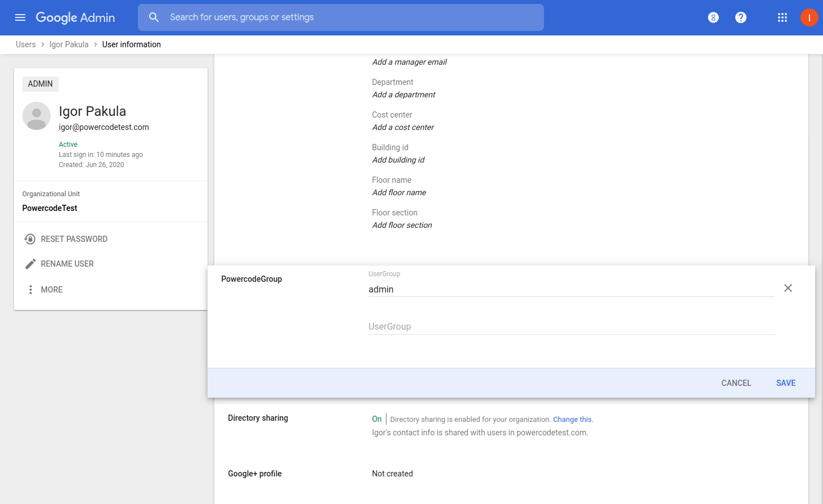
Task: Click the PowercodeTest organizational unit
Action: click(x=50, y=208)
